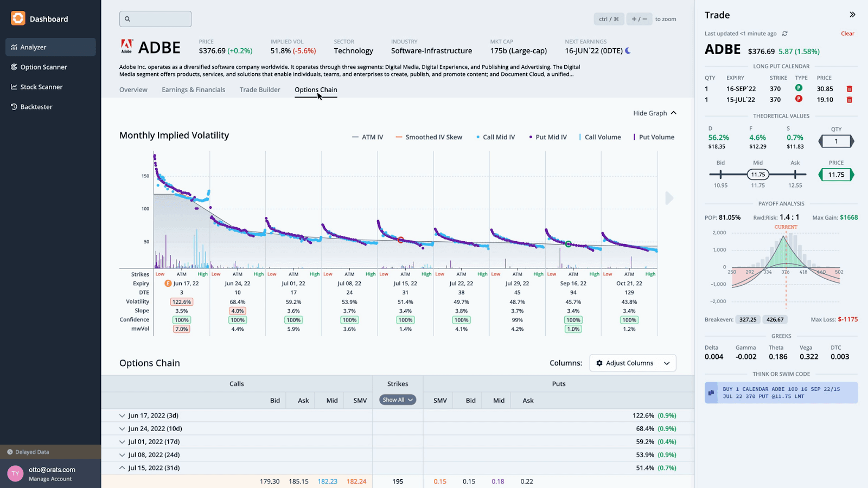This screenshot has width=868, height=488.
Task: Click the Bid tick on the price slider
Action: [720, 175]
